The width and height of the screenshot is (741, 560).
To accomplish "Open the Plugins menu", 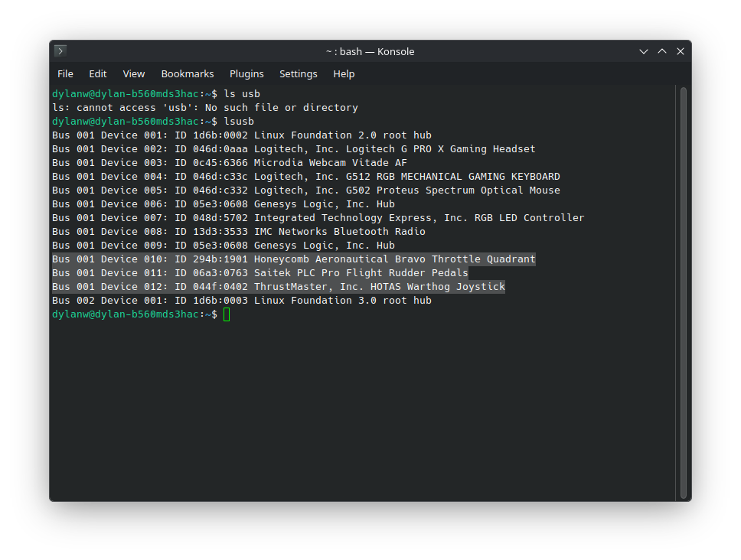I will 246,74.
